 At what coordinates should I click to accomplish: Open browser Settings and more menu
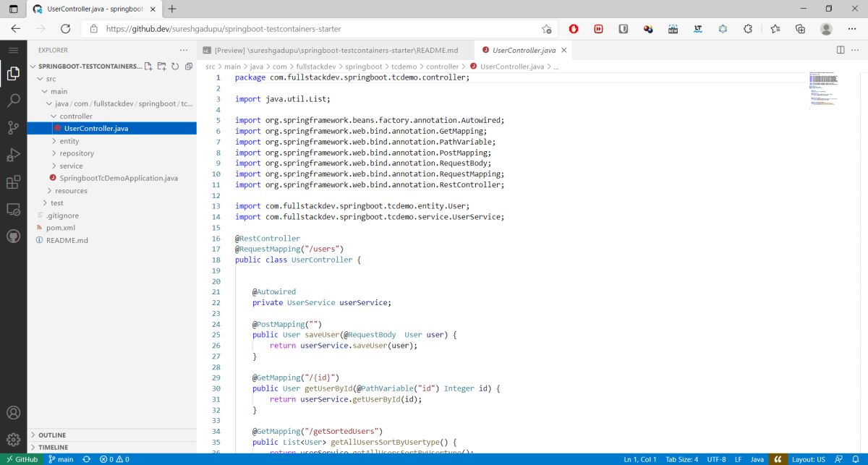coord(851,29)
